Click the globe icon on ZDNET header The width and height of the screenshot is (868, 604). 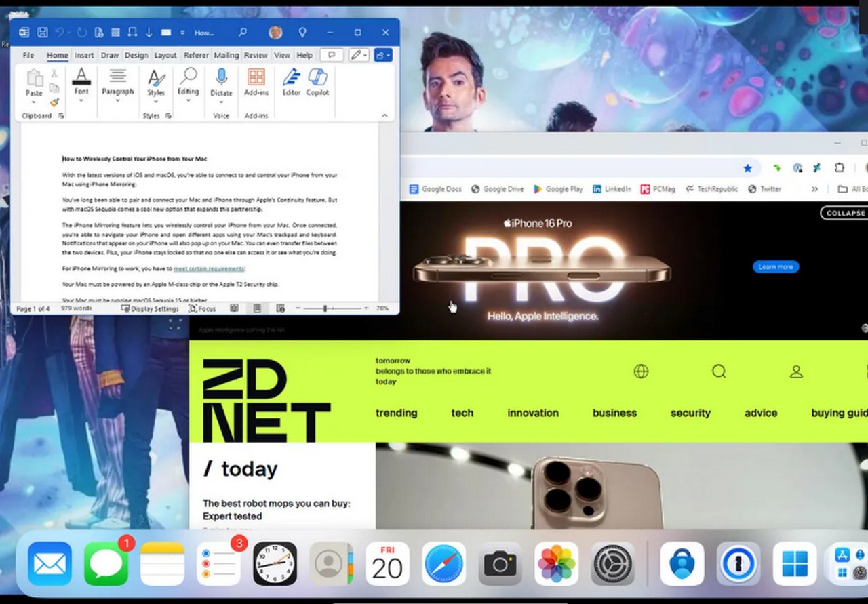641,371
